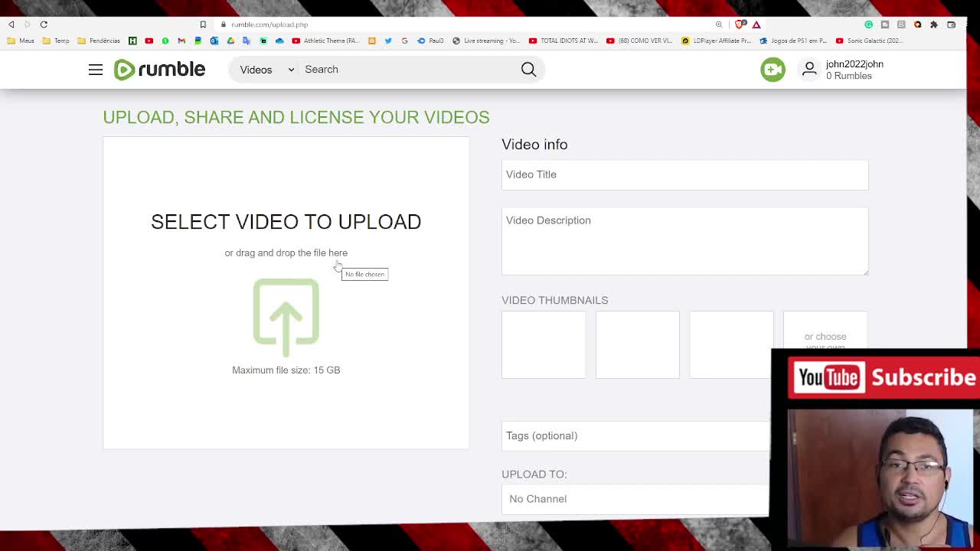The height and width of the screenshot is (551, 980).
Task: Click the Video Description text area
Action: pos(685,241)
